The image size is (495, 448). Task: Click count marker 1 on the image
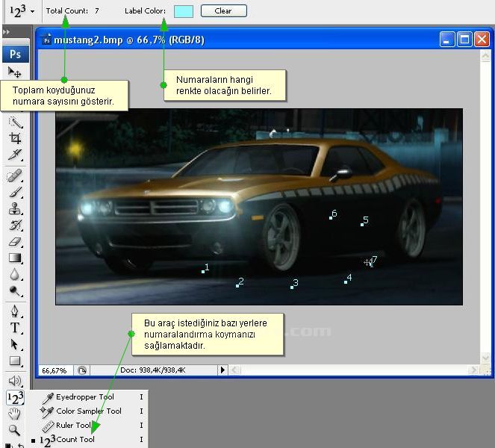[x=205, y=268]
